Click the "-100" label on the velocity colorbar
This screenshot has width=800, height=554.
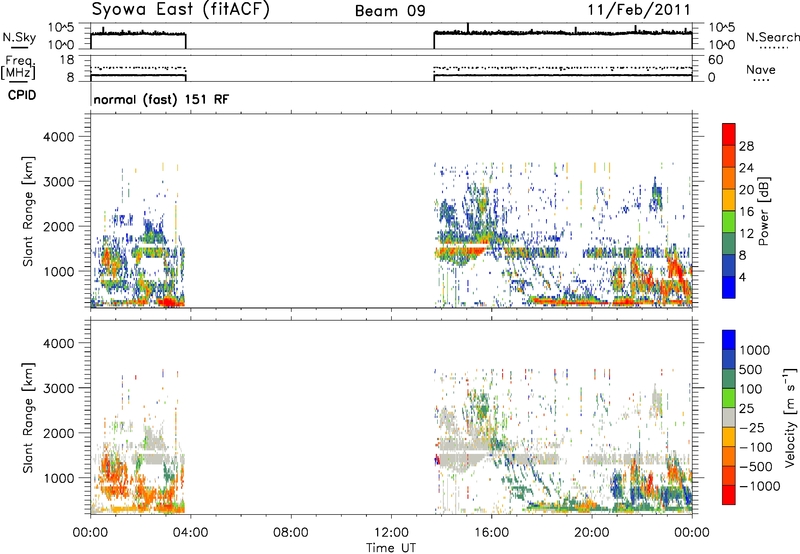[x=756, y=447]
